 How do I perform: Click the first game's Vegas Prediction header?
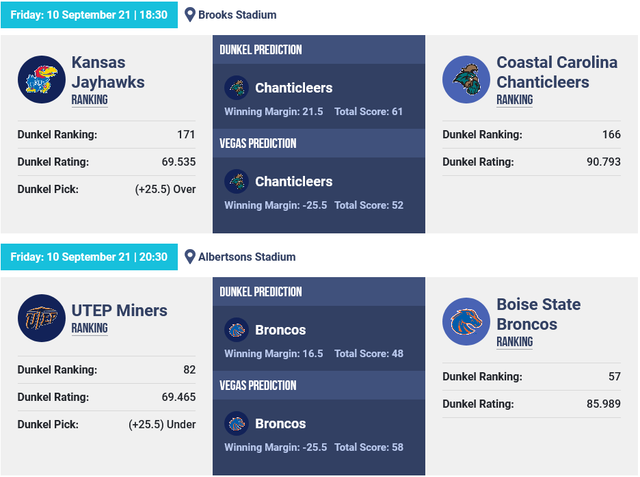point(319,144)
